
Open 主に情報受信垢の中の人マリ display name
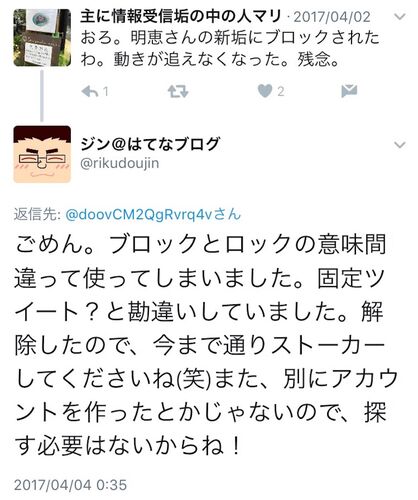pos(181,16)
